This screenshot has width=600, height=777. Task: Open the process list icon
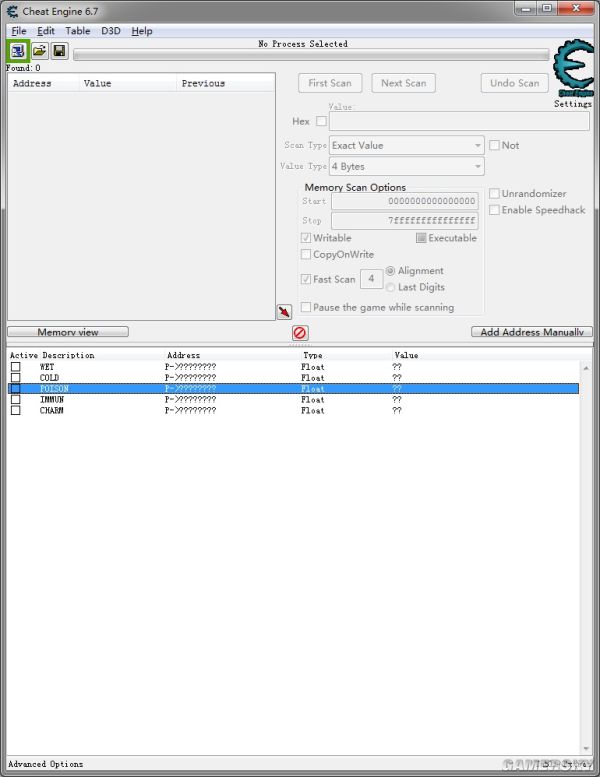[18, 51]
